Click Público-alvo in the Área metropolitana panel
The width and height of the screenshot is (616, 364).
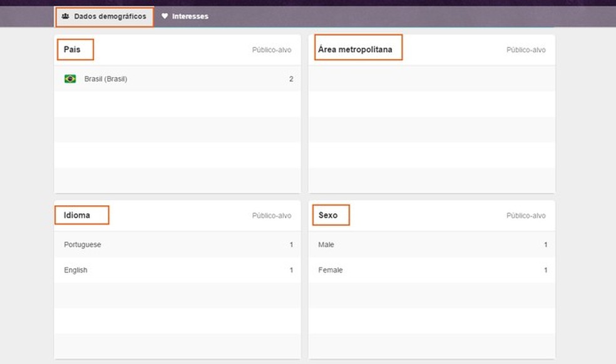click(526, 50)
